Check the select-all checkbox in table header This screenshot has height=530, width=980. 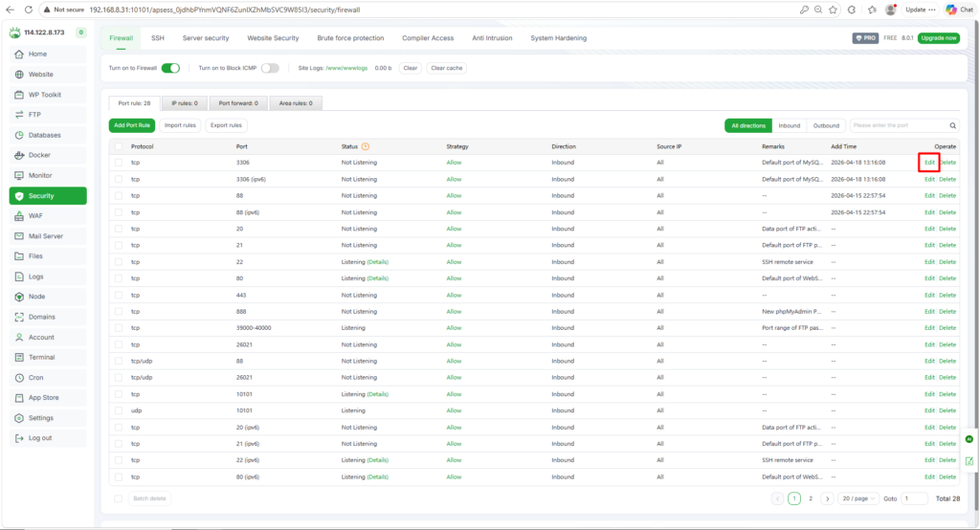pos(119,146)
